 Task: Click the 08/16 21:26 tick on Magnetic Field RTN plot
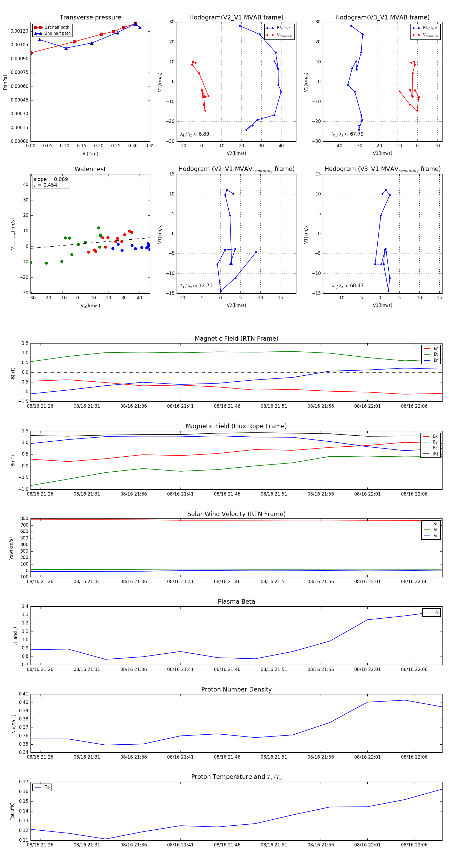(x=40, y=406)
